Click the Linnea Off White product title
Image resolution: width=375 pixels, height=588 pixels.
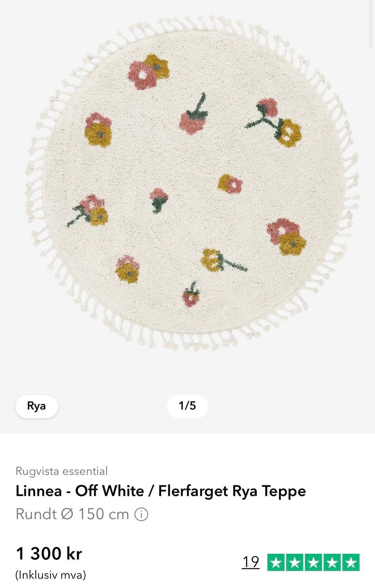click(x=161, y=491)
